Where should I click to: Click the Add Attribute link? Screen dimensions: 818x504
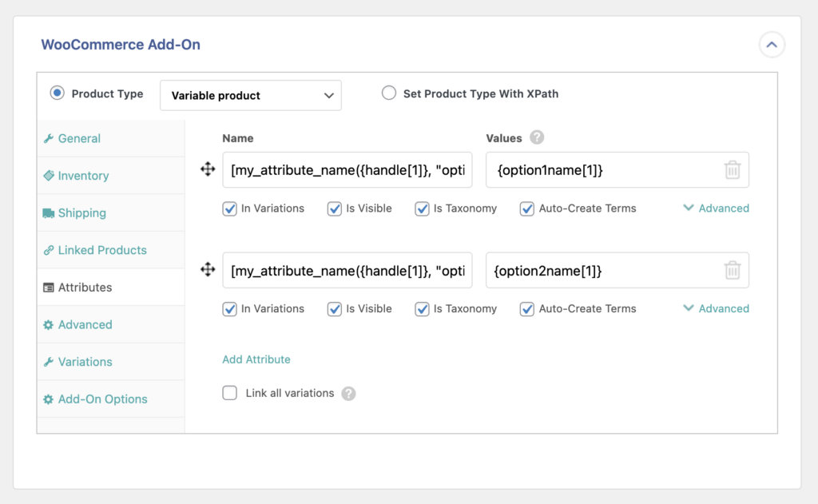point(256,359)
